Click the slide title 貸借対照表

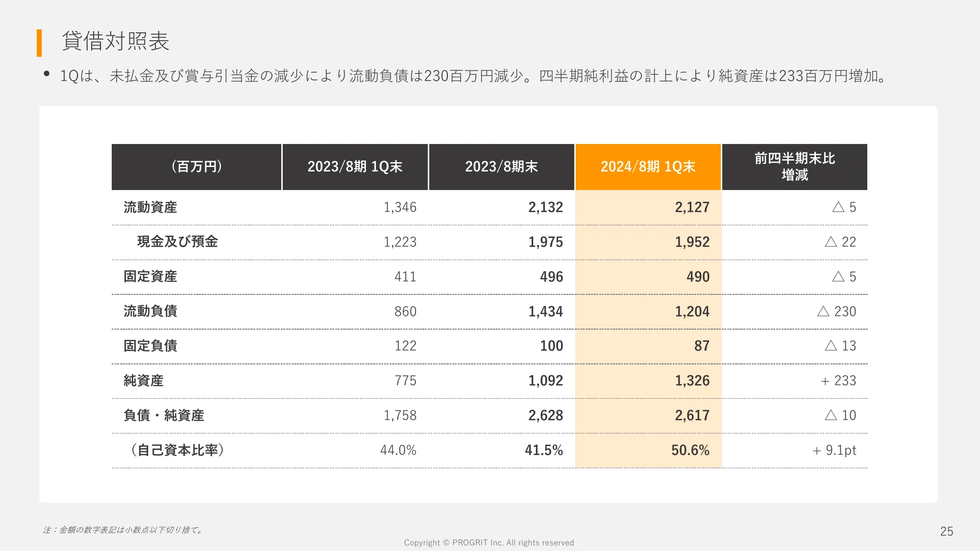(115, 41)
